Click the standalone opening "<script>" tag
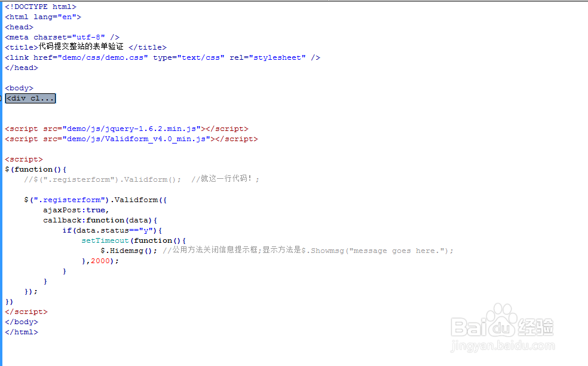The height and width of the screenshot is (366, 588). 24,159
